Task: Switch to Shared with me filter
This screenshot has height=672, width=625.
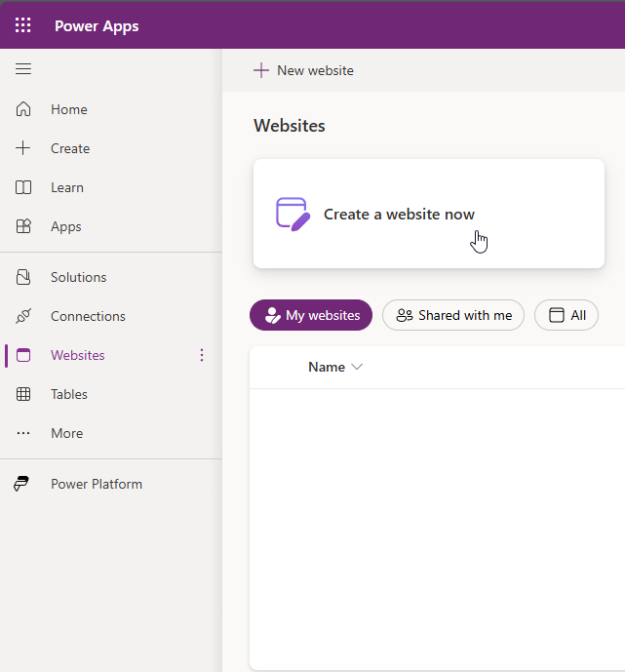Action: 453,315
